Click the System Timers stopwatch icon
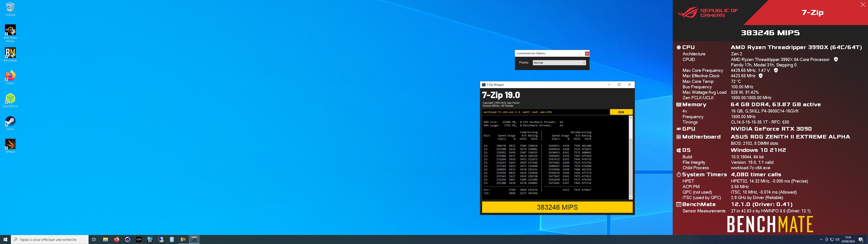The image size is (868, 244). pos(679,175)
